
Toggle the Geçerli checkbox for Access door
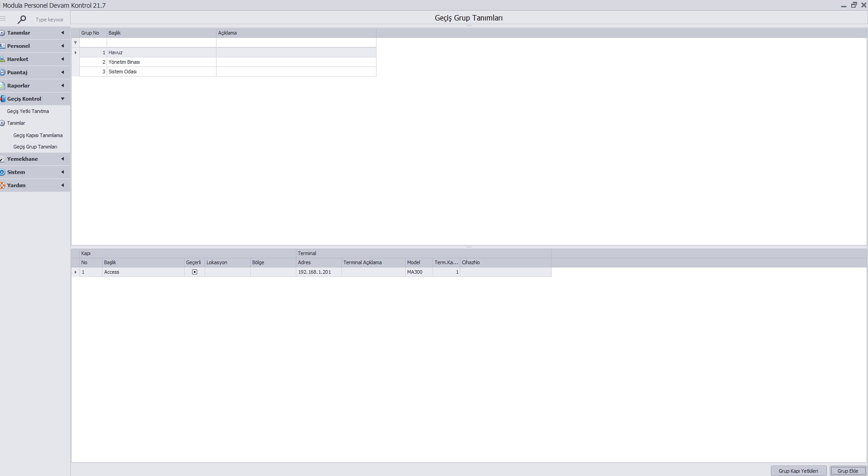coord(195,272)
